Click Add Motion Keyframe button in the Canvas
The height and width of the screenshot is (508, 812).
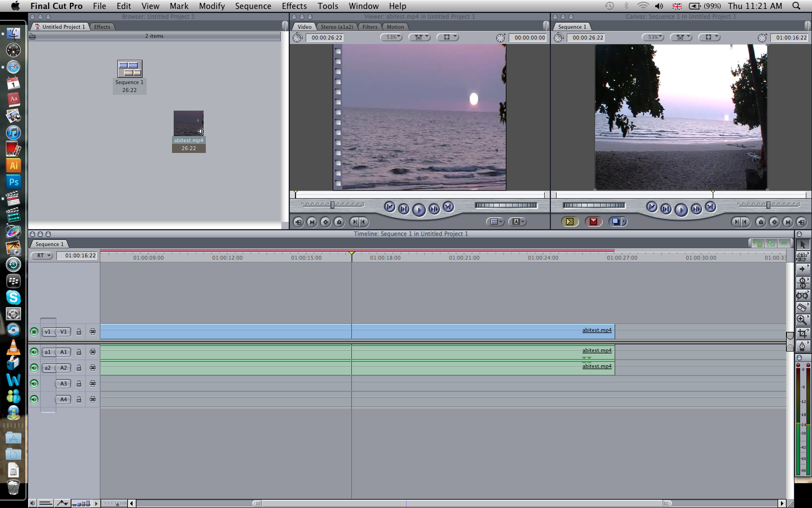click(x=774, y=222)
